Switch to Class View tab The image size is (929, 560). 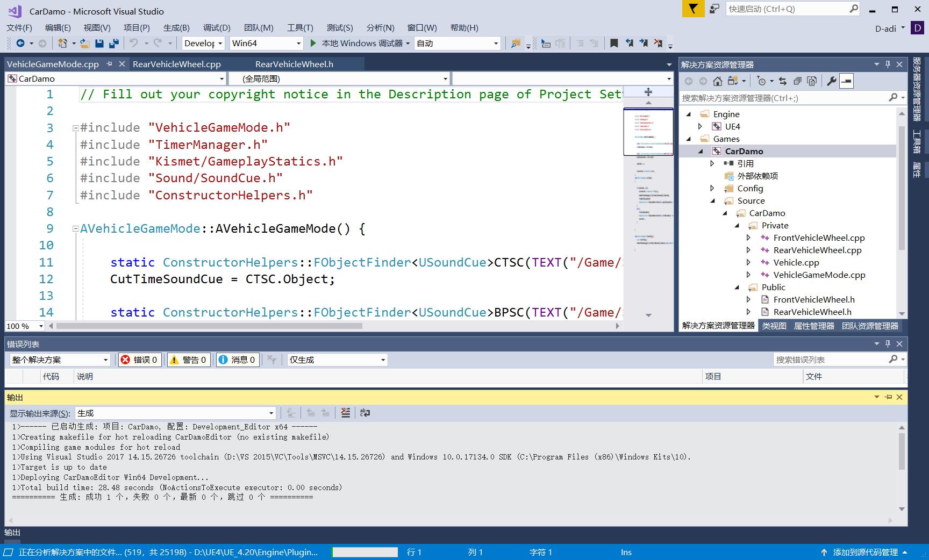pos(774,326)
